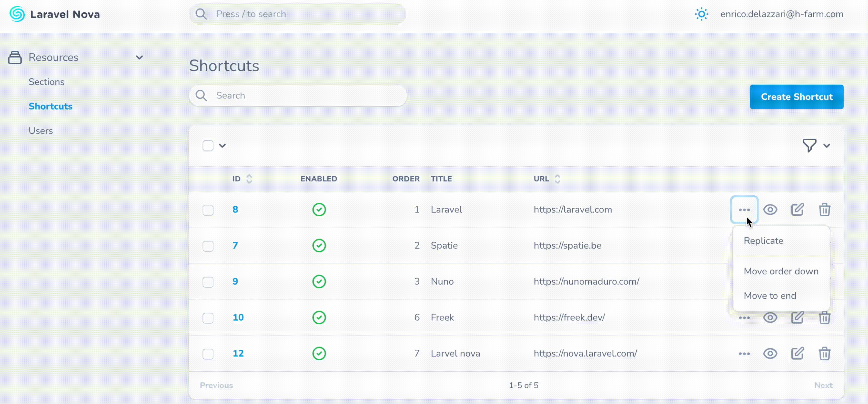Delete the Freek shortcut
This screenshot has height=404, width=868.
[825, 317]
